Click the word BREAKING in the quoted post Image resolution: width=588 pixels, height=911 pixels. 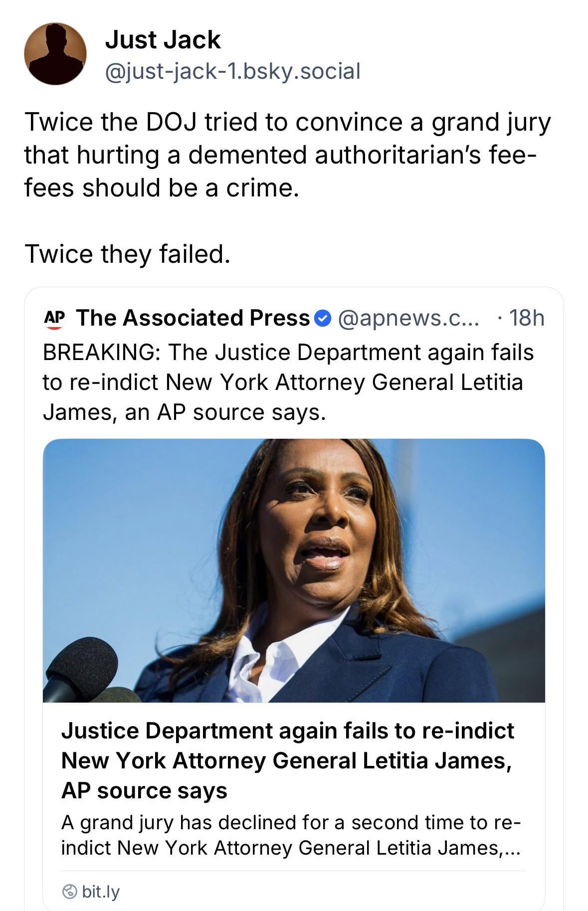(x=98, y=353)
